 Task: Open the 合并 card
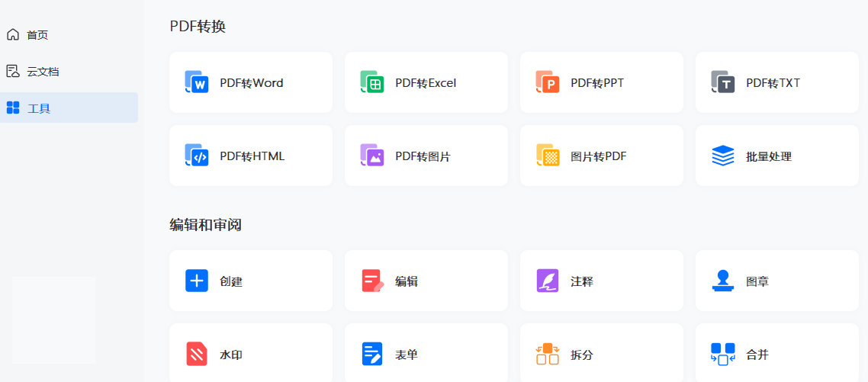[777, 353]
